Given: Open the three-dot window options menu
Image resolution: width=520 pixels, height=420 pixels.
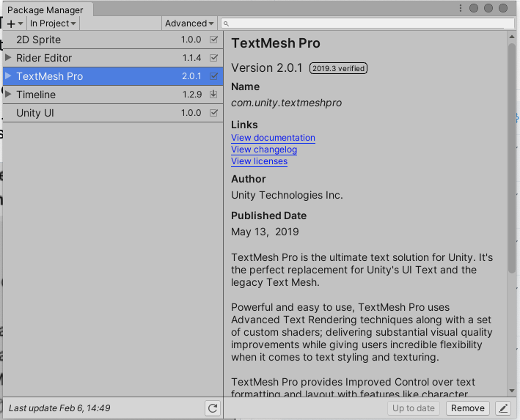Looking at the screenshot, I should click(461, 8).
